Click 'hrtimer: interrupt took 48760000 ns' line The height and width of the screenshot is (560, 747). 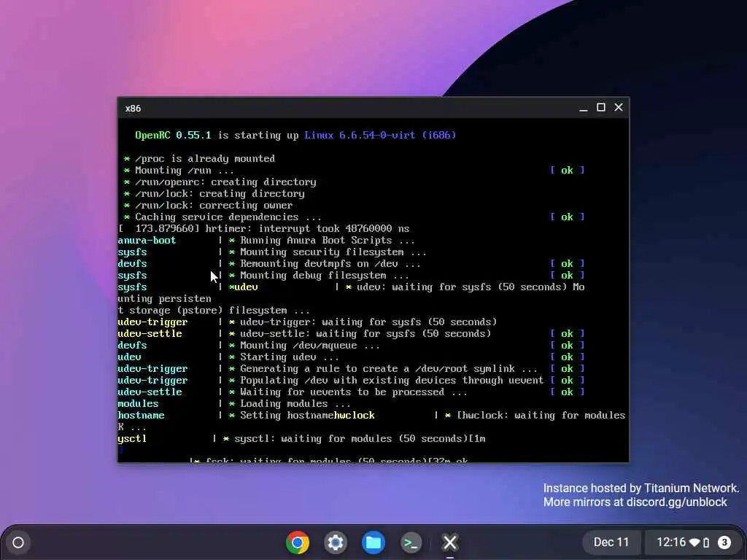pos(307,228)
